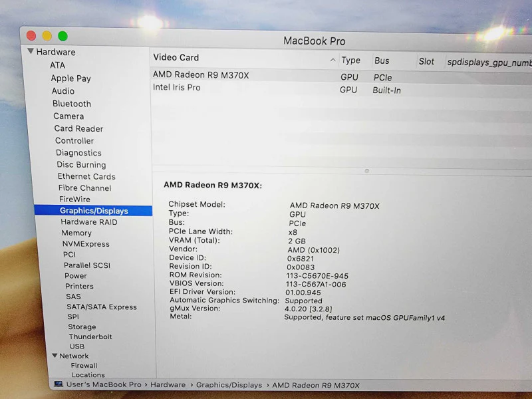Select highlighted Graphics/Displays item
This screenshot has width=532, height=399.
pyautogui.click(x=93, y=211)
